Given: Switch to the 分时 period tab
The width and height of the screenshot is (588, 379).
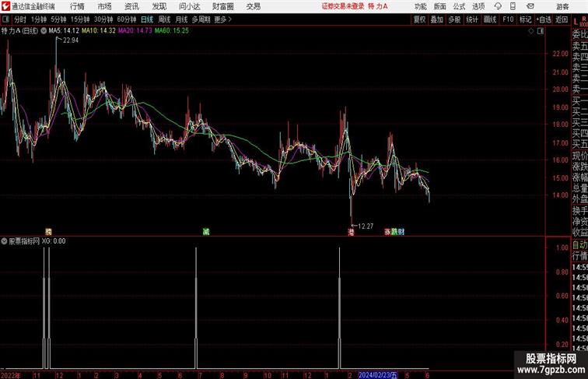Looking at the screenshot, I should coord(20,19).
